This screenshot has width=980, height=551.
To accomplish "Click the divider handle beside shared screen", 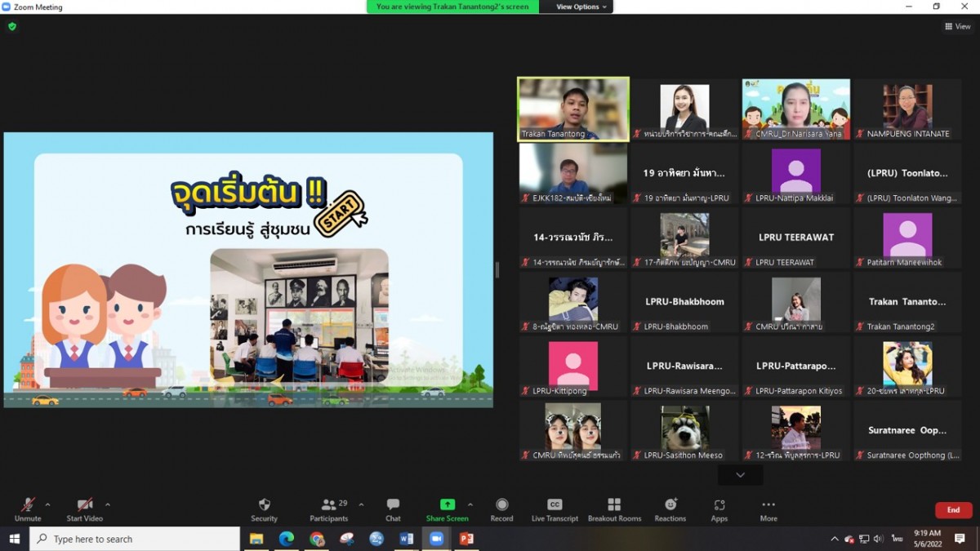I will pos(497,269).
